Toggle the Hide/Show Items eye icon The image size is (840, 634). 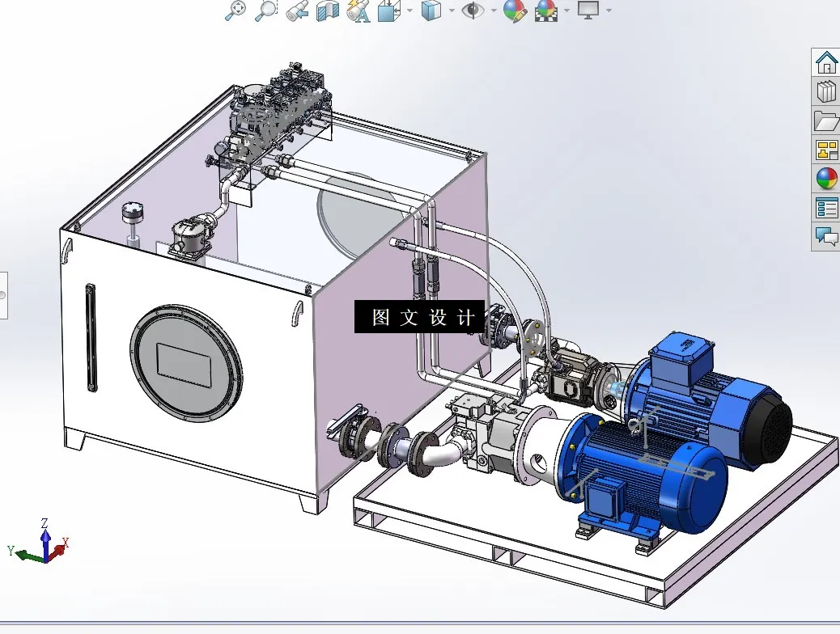(x=473, y=10)
